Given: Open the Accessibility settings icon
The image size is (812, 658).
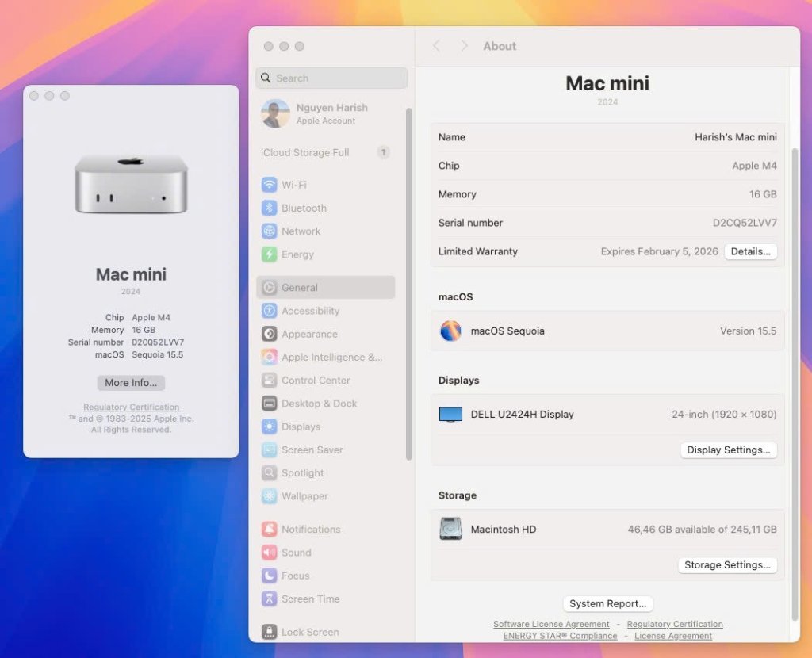Looking at the screenshot, I should coord(270,311).
